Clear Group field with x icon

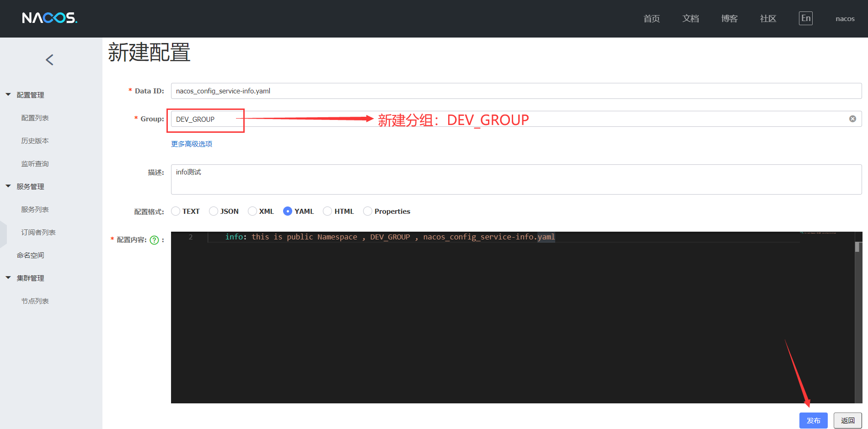[x=852, y=119]
